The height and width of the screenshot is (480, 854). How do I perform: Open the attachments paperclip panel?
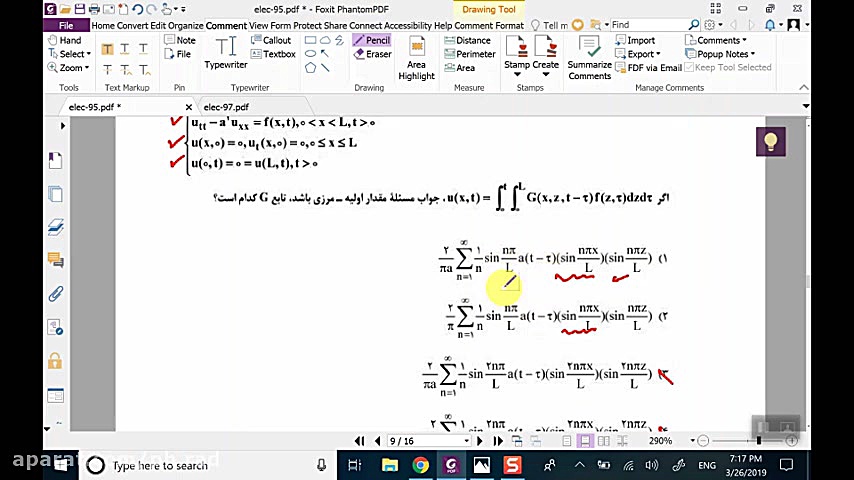pos(56,294)
